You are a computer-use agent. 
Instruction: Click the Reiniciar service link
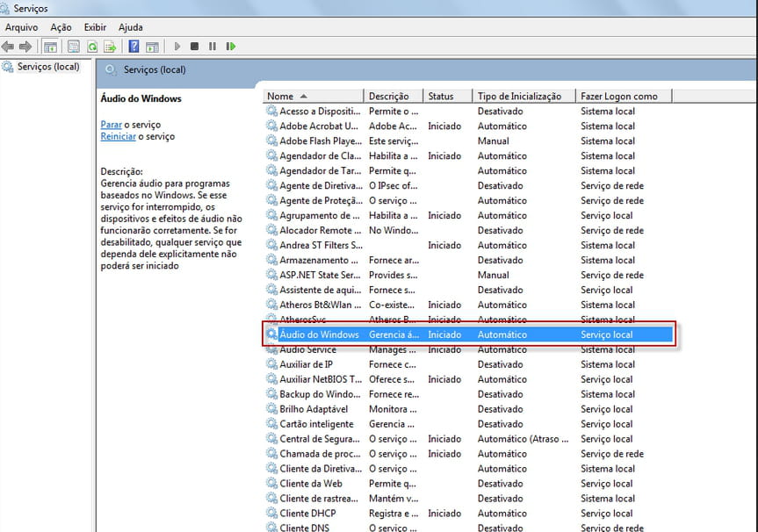tap(118, 137)
